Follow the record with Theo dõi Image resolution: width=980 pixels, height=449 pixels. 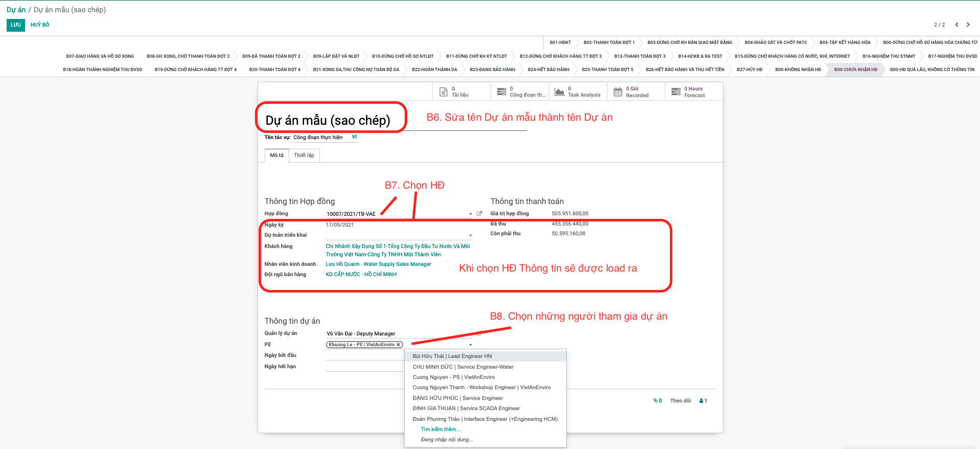(680, 401)
